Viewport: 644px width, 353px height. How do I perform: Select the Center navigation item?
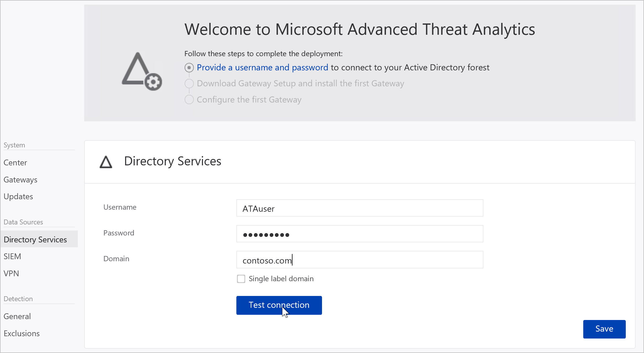[x=16, y=162]
